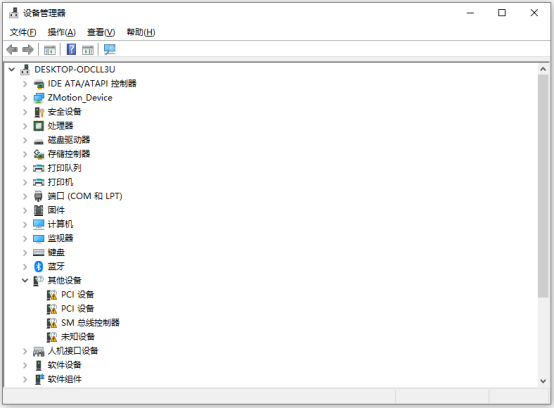
Task: Select the first PCI 设备 entry
Action: (x=77, y=295)
